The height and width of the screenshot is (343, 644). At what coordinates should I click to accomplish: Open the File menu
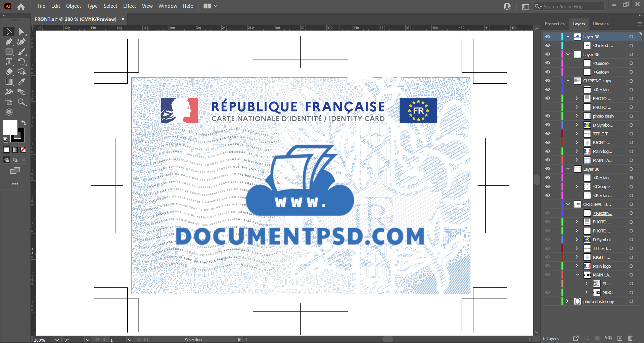pyautogui.click(x=41, y=6)
